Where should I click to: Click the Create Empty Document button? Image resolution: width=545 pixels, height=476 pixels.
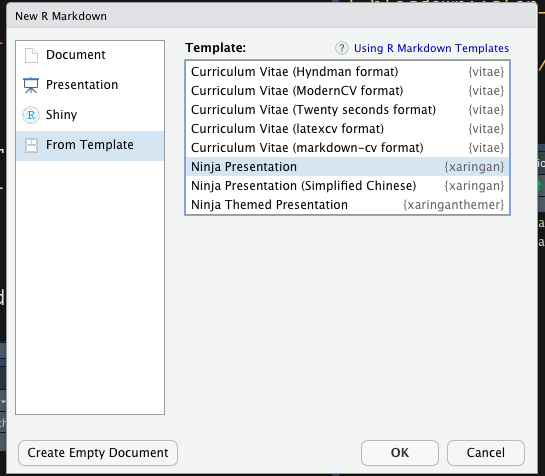[x=98, y=453]
